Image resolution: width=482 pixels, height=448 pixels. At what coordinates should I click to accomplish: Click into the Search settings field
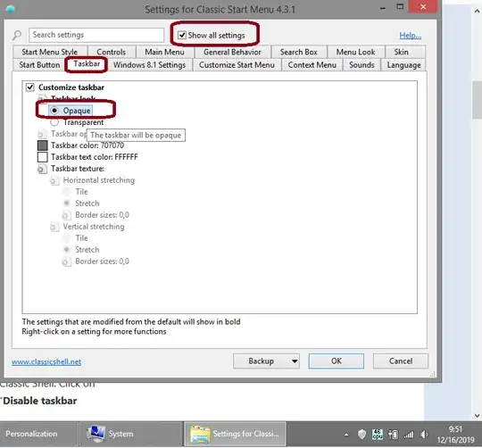click(x=96, y=35)
